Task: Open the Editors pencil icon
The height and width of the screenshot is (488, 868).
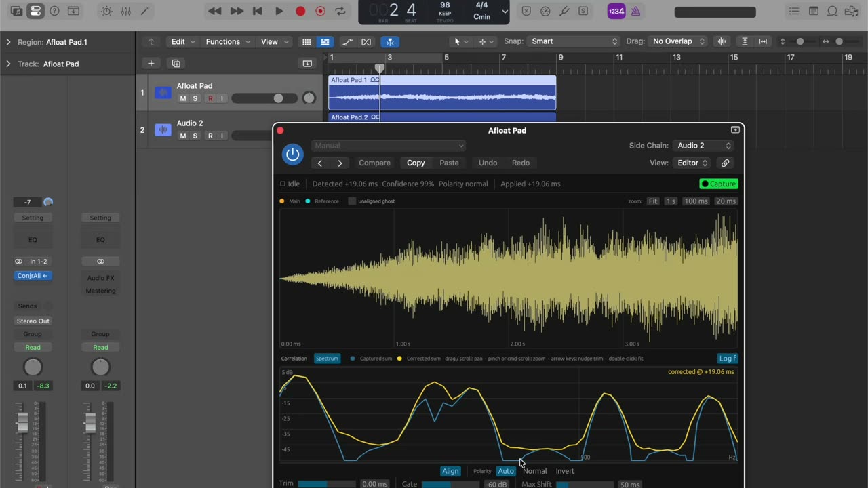Action: (144, 11)
